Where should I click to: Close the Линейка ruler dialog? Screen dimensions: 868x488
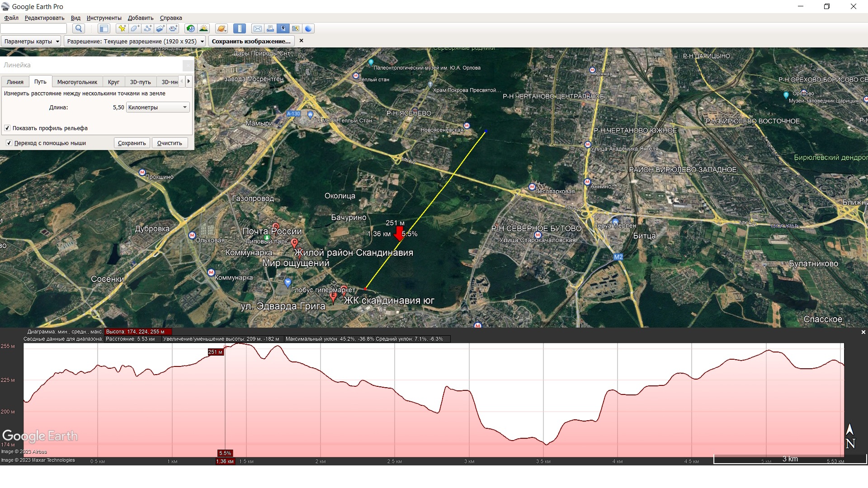(x=188, y=65)
